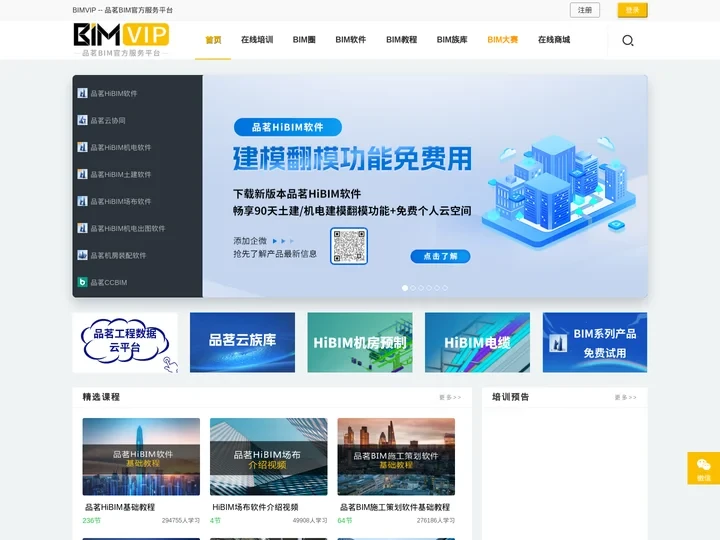This screenshot has width=720, height=540.
Task: Select 品茗机房装配软件 sidebar link
Action: (118, 256)
